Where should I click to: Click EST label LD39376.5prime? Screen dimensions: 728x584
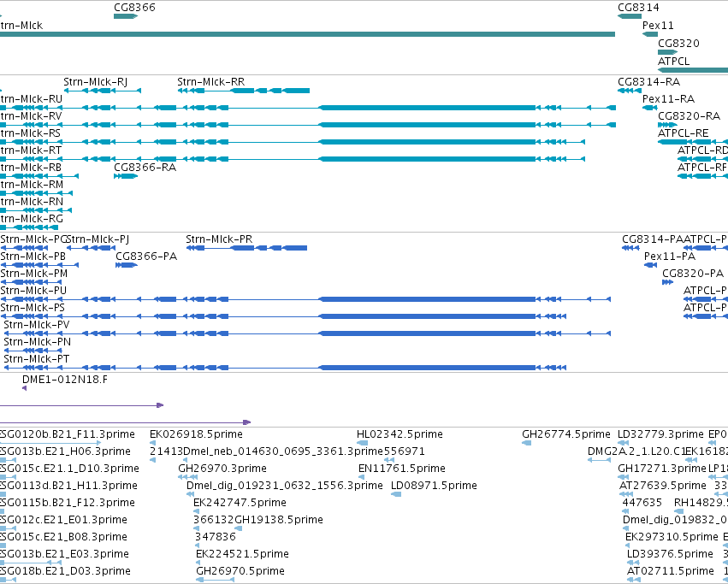(x=670, y=554)
